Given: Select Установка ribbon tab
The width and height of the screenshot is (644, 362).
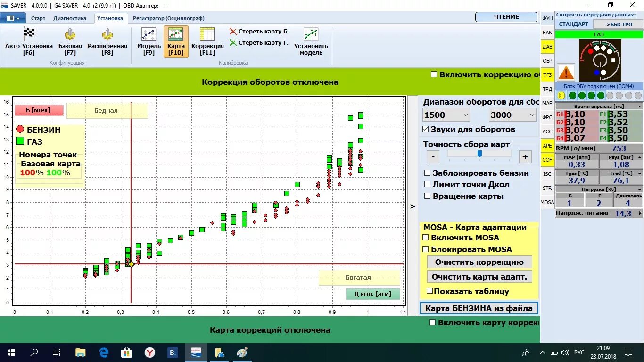Looking at the screenshot, I should click(110, 18).
